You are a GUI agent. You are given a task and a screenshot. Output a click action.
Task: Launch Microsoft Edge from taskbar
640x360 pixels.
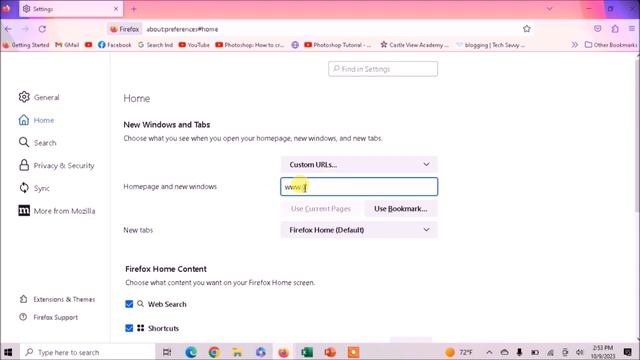point(191,352)
